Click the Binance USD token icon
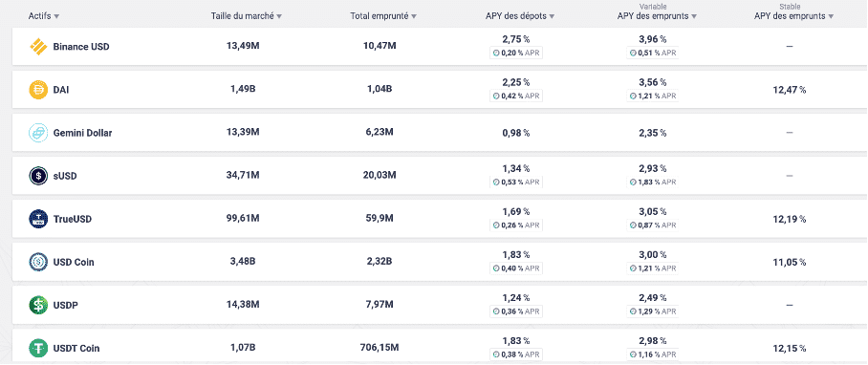Viewport: 868px width, 365px height. 38,47
